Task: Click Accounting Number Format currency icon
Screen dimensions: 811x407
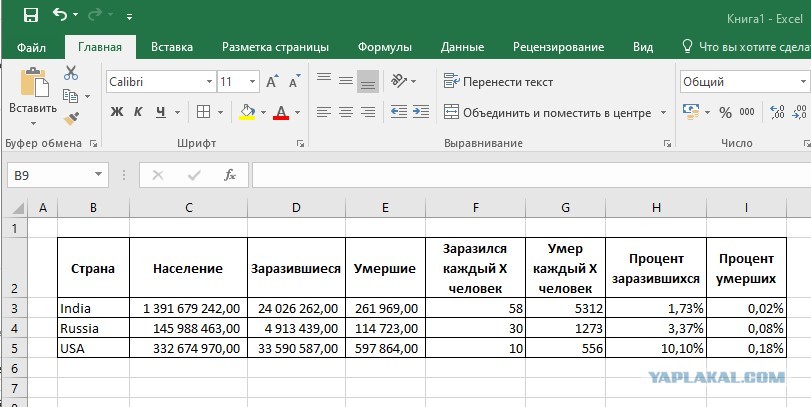Action: tap(690, 112)
